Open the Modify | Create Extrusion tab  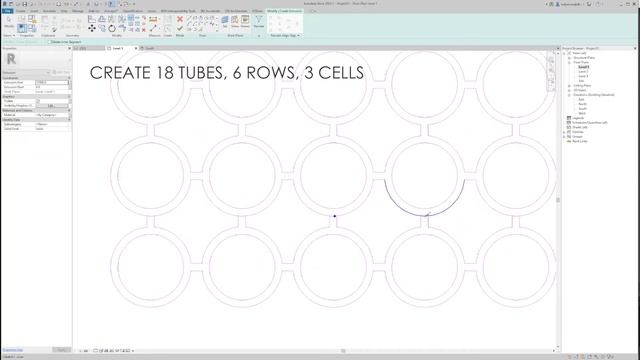coord(284,11)
